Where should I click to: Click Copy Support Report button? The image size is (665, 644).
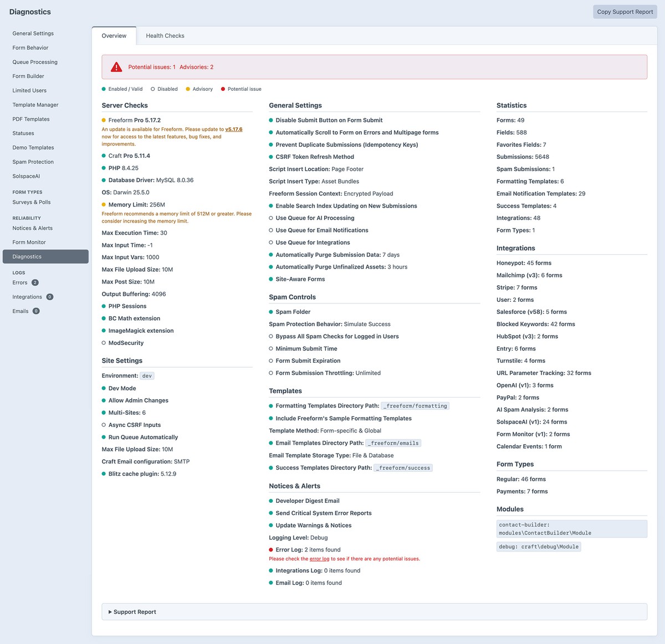click(x=625, y=12)
